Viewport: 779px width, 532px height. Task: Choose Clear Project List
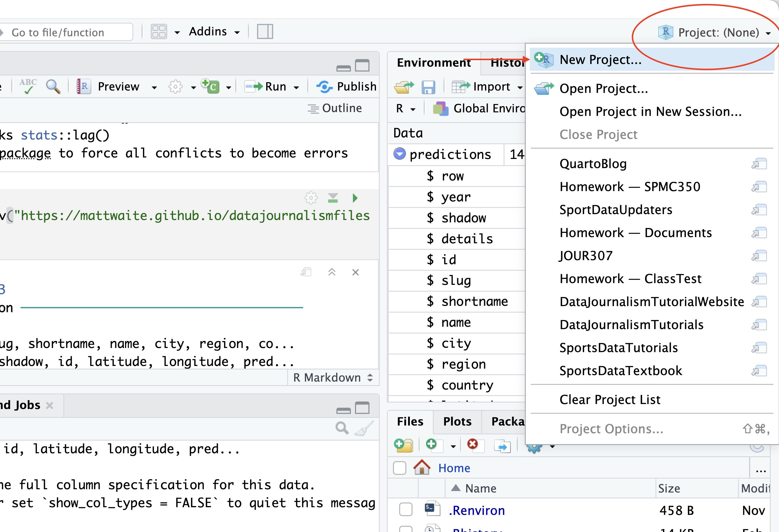[x=652, y=400]
